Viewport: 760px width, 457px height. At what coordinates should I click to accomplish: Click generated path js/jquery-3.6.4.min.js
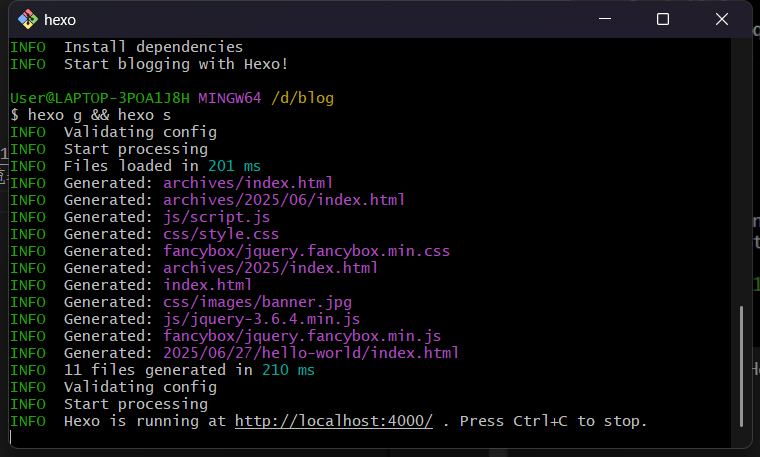261,319
